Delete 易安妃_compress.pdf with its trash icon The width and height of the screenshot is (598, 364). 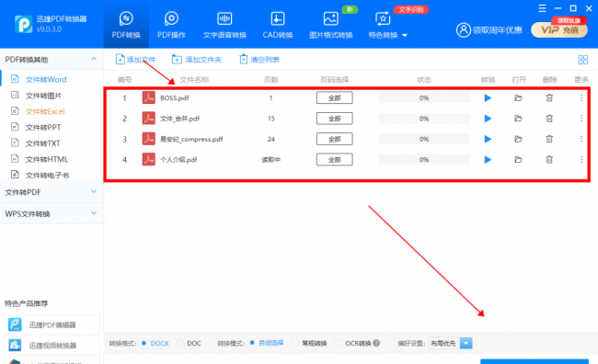pyautogui.click(x=549, y=139)
